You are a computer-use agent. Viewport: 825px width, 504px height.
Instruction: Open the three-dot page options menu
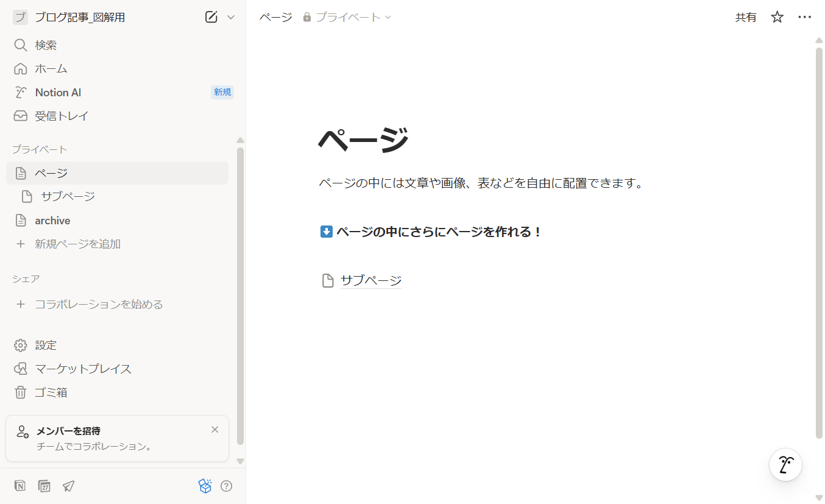[x=804, y=17]
